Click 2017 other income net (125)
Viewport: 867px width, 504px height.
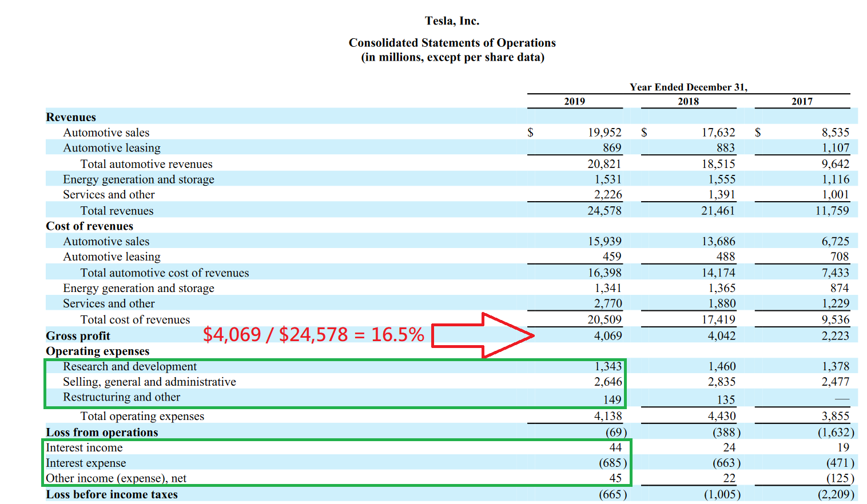[x=840, y=479]
